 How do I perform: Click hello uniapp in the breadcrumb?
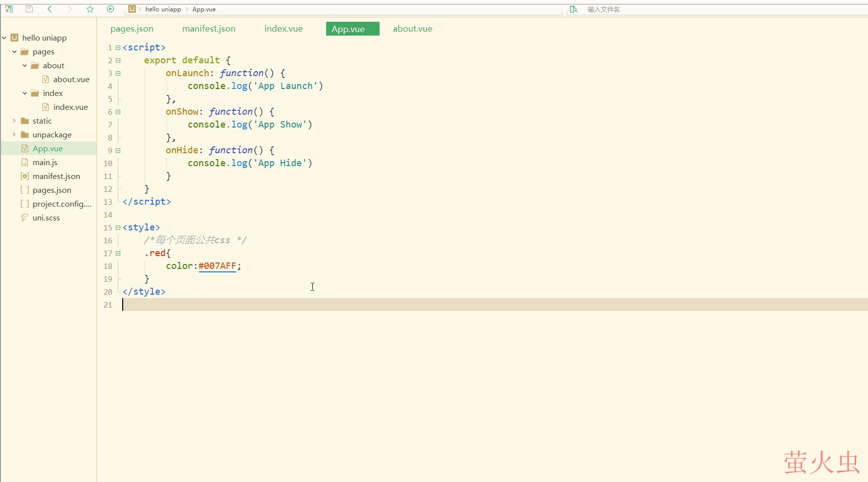[x=163, y=9]
